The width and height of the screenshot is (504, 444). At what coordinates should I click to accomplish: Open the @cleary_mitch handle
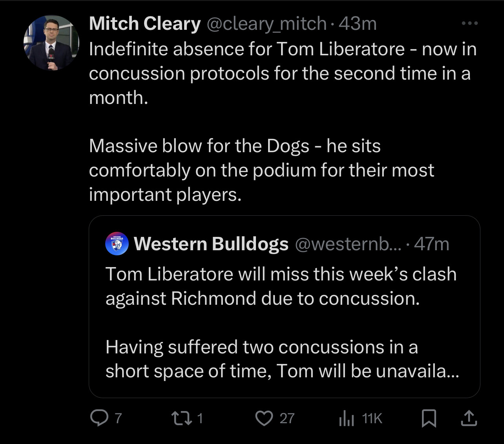pyautogui.click(x=266, y=24)
